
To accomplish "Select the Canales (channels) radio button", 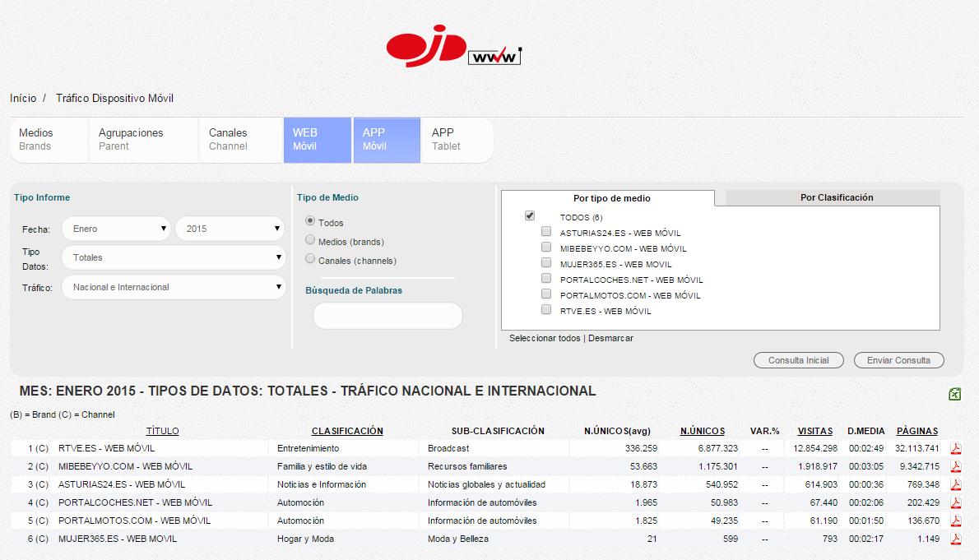I will point(310,258).
